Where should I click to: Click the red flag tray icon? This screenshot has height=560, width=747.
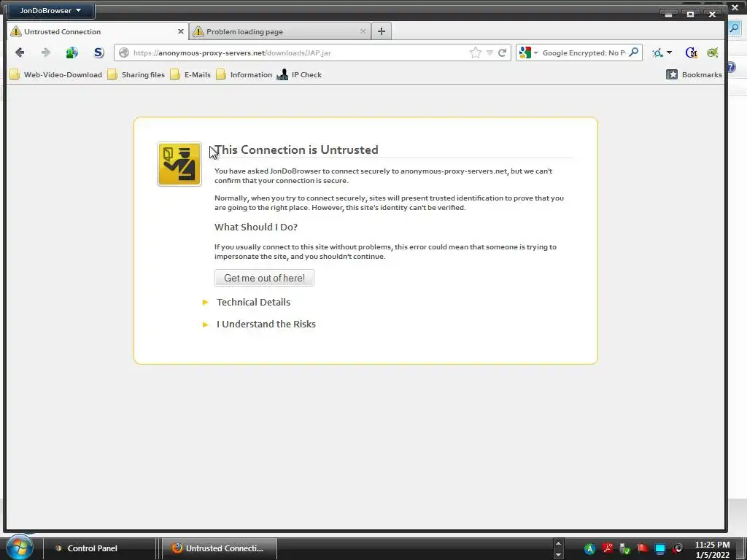pos(642,548)
